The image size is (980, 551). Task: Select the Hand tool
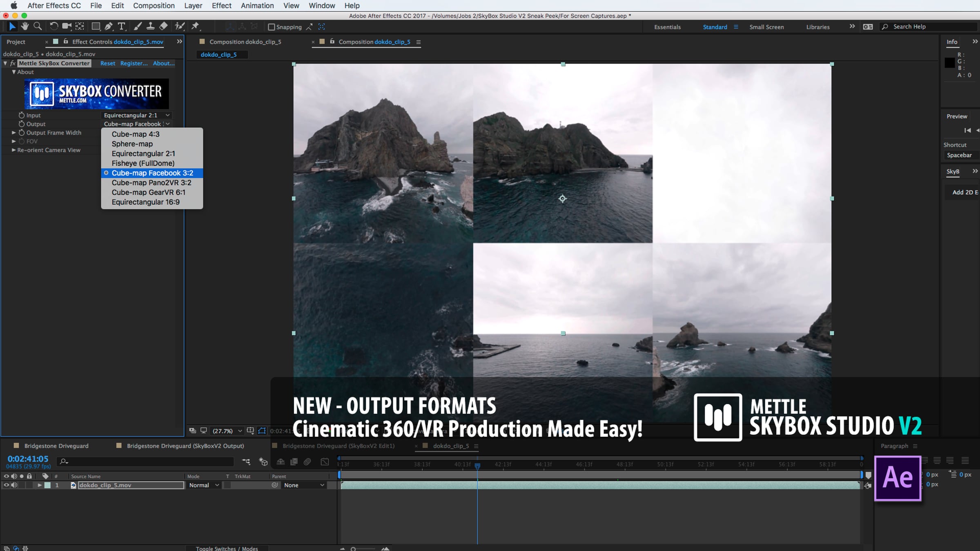point(25,27)
